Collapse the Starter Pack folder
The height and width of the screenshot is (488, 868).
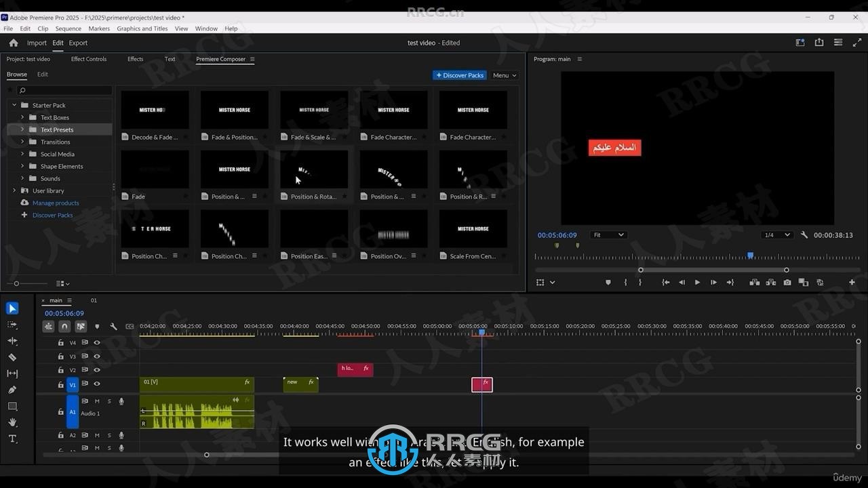[14, 105]
